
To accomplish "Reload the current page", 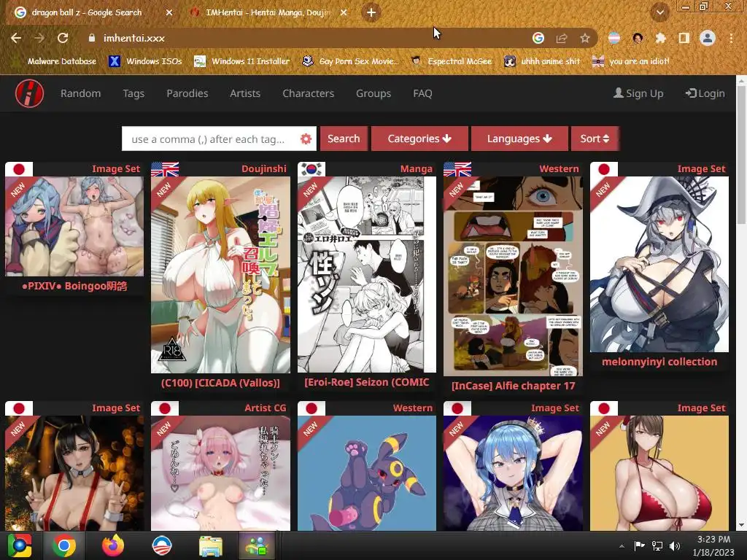I will point(63,38).
